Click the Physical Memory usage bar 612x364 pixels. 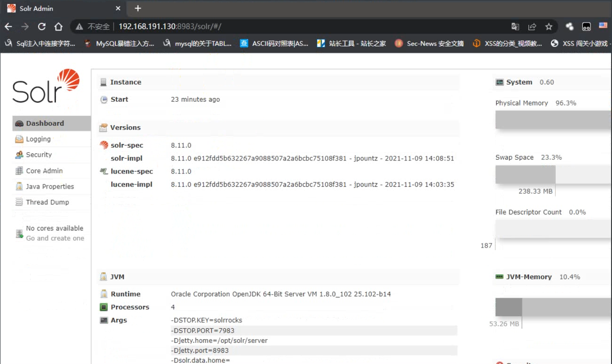[553, 120]
